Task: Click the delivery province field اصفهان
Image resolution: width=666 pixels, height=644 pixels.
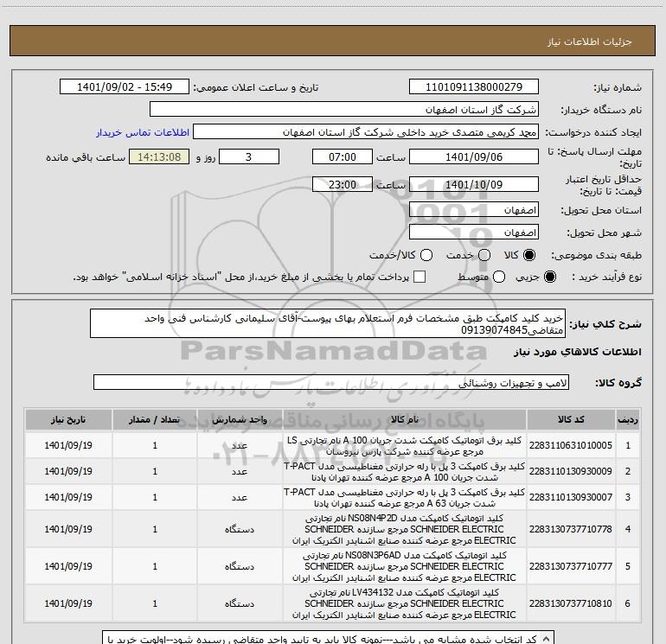Action: [474, 210]
